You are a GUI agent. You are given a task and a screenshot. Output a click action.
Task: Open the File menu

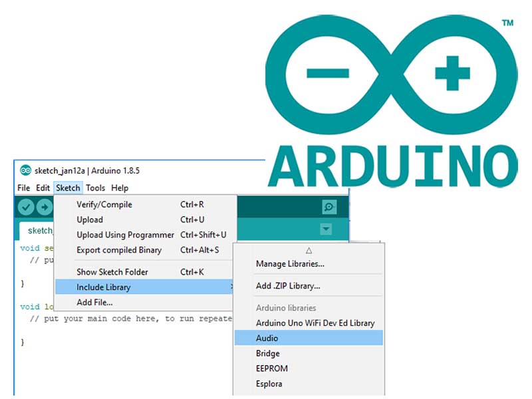(23, 188)
